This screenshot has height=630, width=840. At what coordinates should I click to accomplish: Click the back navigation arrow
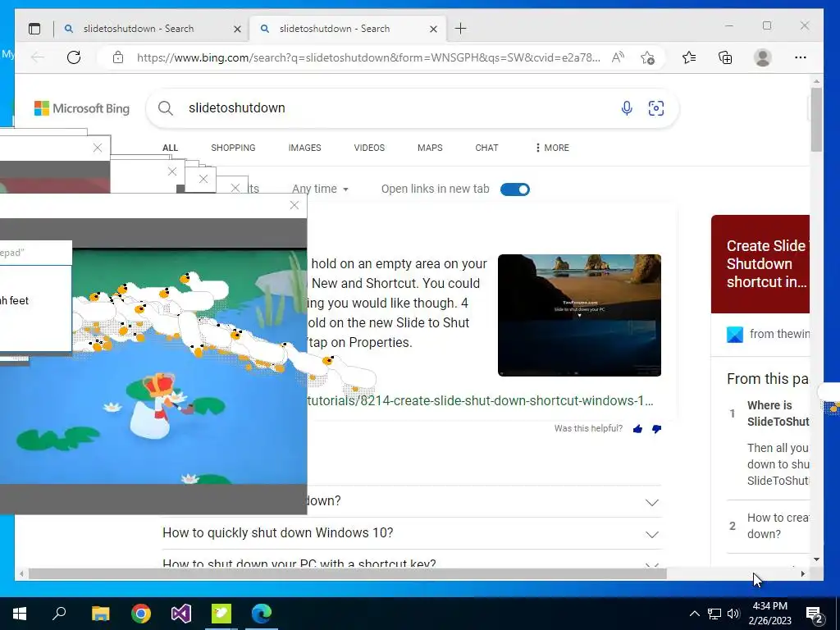pyautogui.click(x=38, y=57)
